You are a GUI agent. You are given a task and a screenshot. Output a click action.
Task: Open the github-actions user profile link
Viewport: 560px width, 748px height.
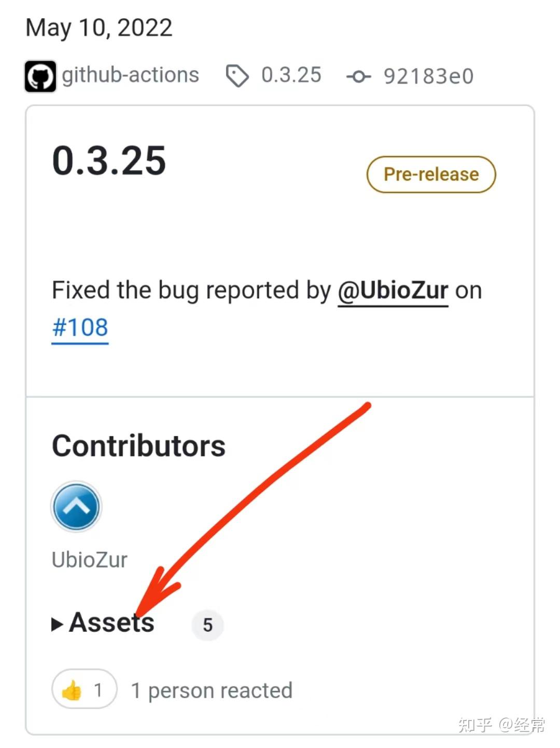130,75
